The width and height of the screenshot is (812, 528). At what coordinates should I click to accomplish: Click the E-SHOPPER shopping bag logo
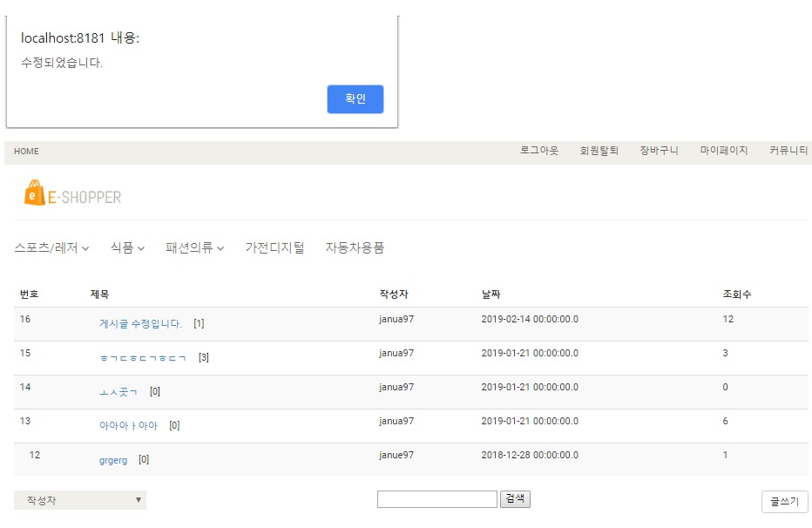coord(72,193)
